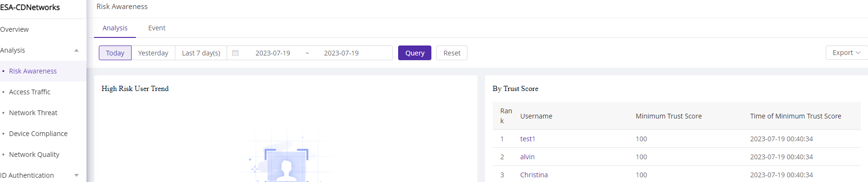
Task: Open Overview in the sidebar
Action: point(14,29)
